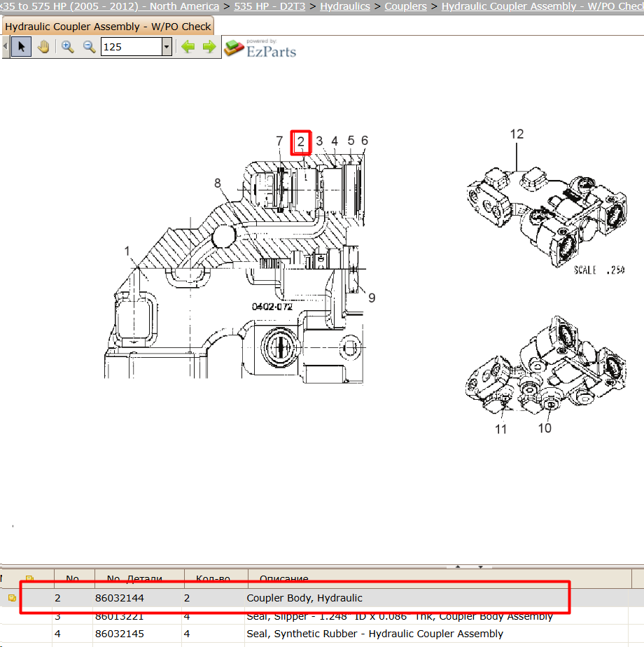Click callout number 8 in the diagram
The image size is (644, 647).
point(218,183)
